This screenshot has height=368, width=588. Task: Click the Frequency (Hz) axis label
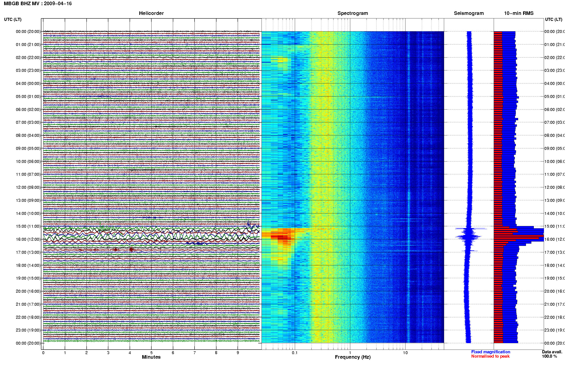pyautogui.click(x=353, y=357)
